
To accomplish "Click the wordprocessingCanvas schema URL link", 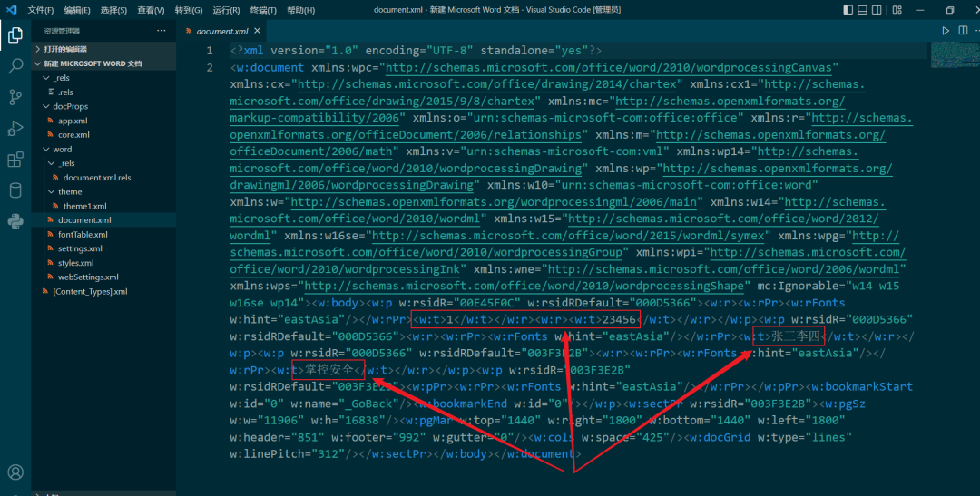I will (x=610, y=67).
